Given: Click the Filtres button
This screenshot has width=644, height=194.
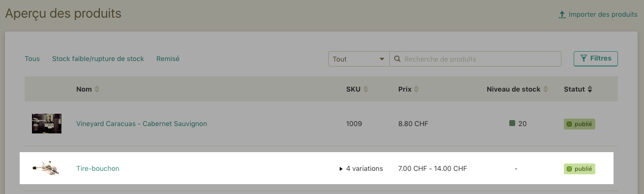Looking at the screenshot, I should point(596,59).
